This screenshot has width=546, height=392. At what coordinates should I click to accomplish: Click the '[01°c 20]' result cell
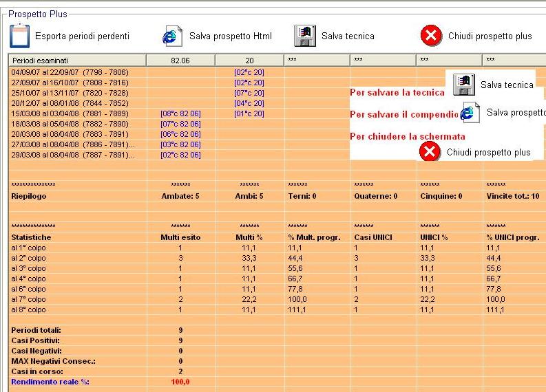(249, 113)
